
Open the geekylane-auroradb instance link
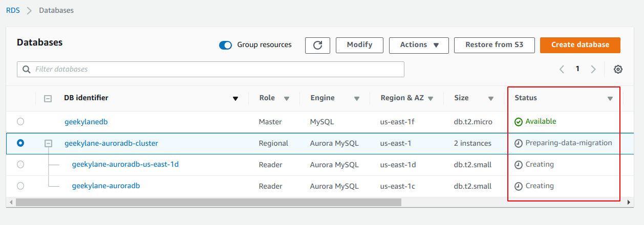106,186
